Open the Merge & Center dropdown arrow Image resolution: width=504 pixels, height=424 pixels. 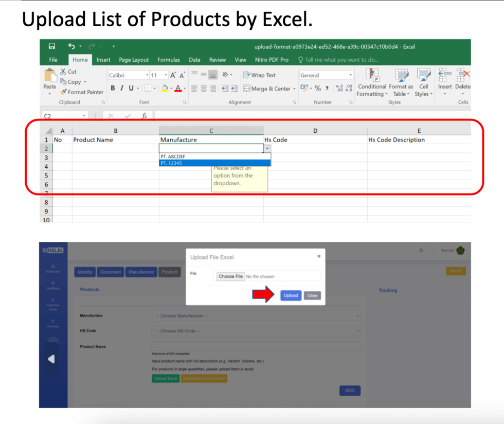pos(294,89)
